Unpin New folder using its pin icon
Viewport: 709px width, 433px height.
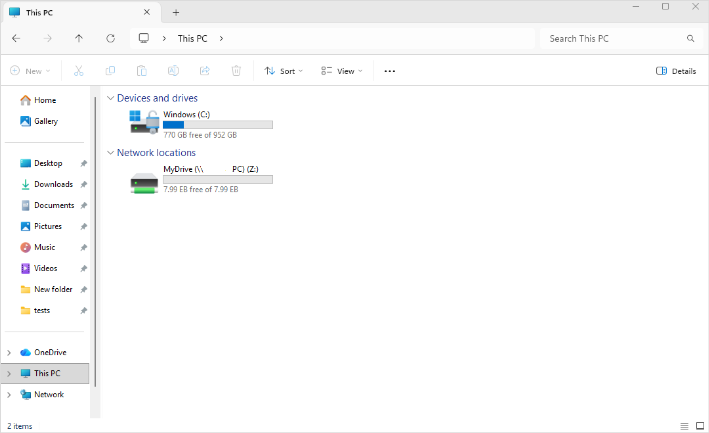click(x=84, y=290)
